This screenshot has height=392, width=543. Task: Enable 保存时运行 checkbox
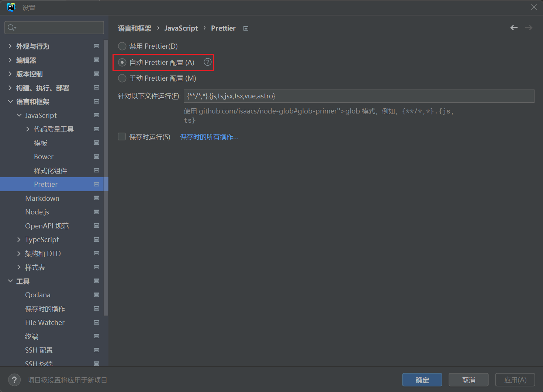point(122,137)
